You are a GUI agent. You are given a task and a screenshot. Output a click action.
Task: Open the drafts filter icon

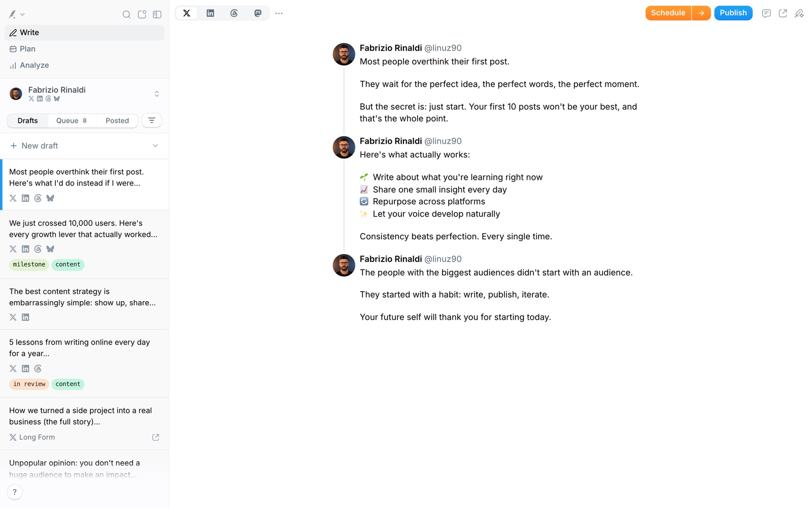tap(152, 120)
